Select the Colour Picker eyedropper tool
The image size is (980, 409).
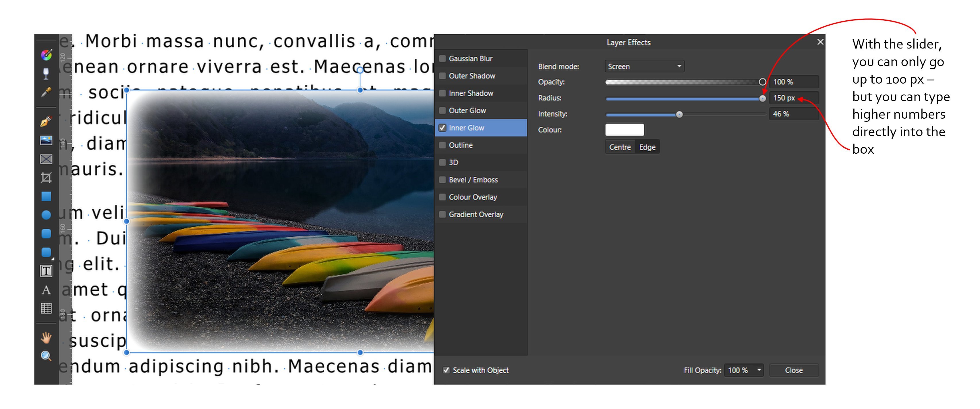(x=46, y=92)
